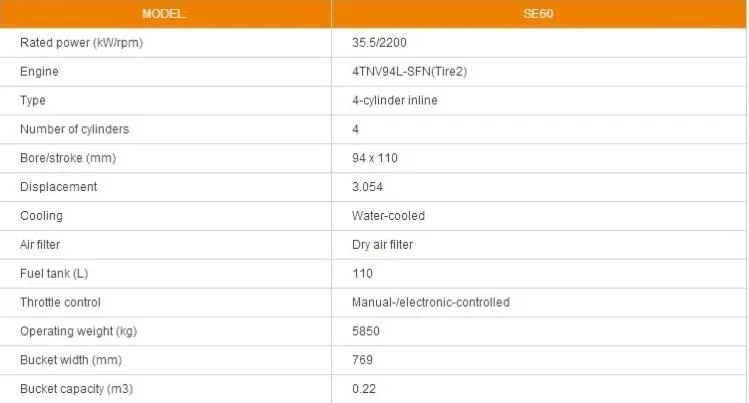Click the 3.054 displacement value
Screen dimensions: 749x403
(367, 187)
